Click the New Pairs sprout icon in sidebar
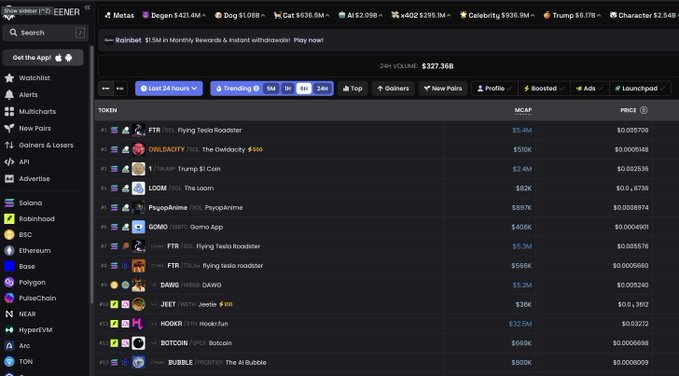 [x=9, y=128]
